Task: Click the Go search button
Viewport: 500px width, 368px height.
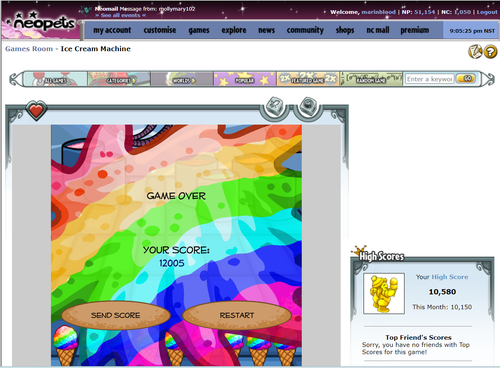Action: 466,79
